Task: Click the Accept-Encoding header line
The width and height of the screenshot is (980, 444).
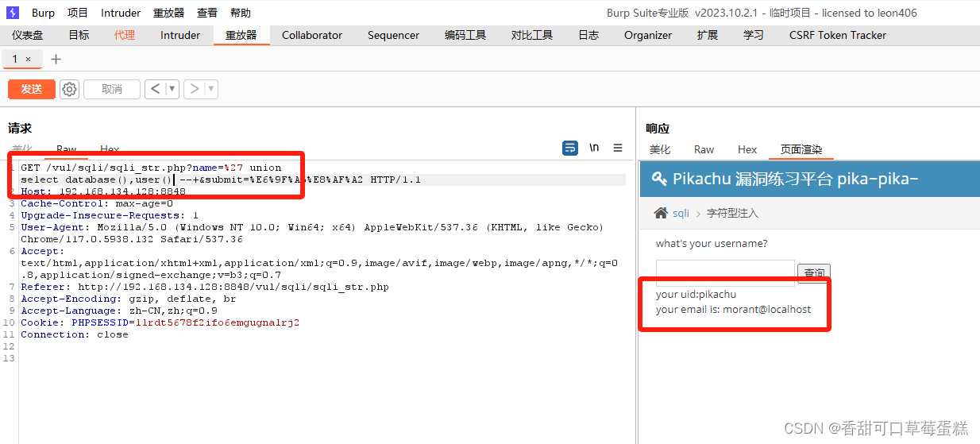Action: point(129,299)
